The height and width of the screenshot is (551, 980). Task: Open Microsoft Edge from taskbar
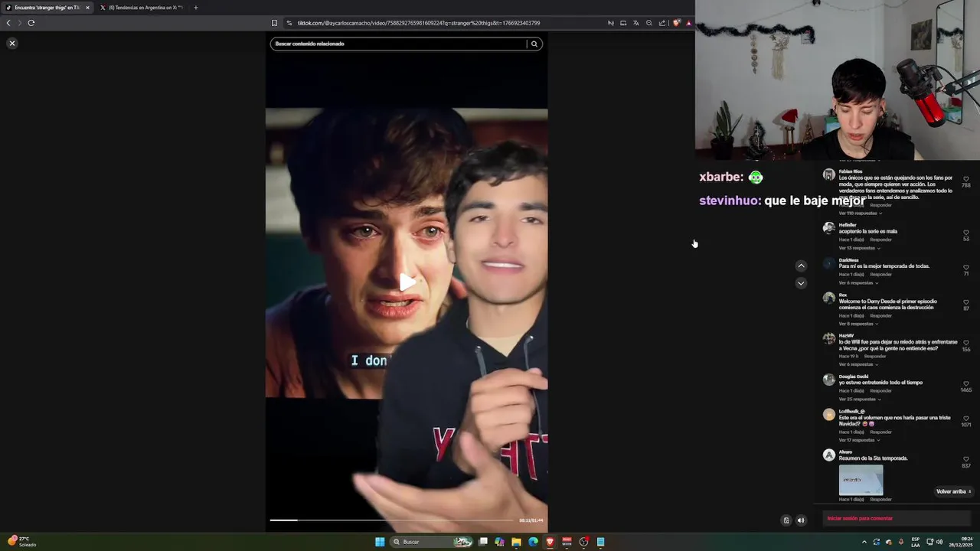point(534,542)
